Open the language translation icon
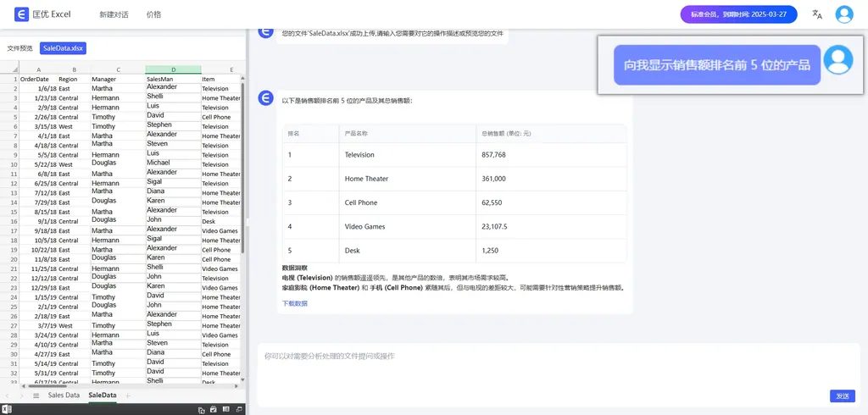The height and width of the screenshot is (415, 868). tap(817, 14)
